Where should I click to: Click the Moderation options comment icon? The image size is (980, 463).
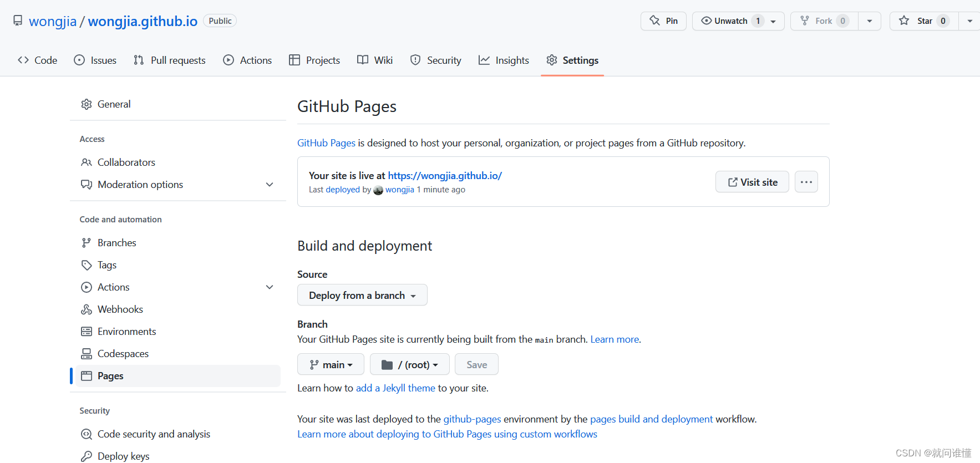click(x=87, y=185)
